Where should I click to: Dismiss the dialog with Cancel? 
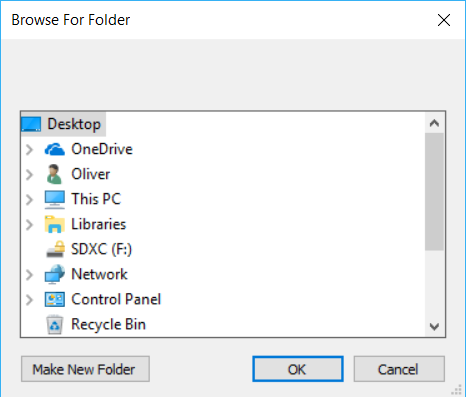(x=399, y=369)
